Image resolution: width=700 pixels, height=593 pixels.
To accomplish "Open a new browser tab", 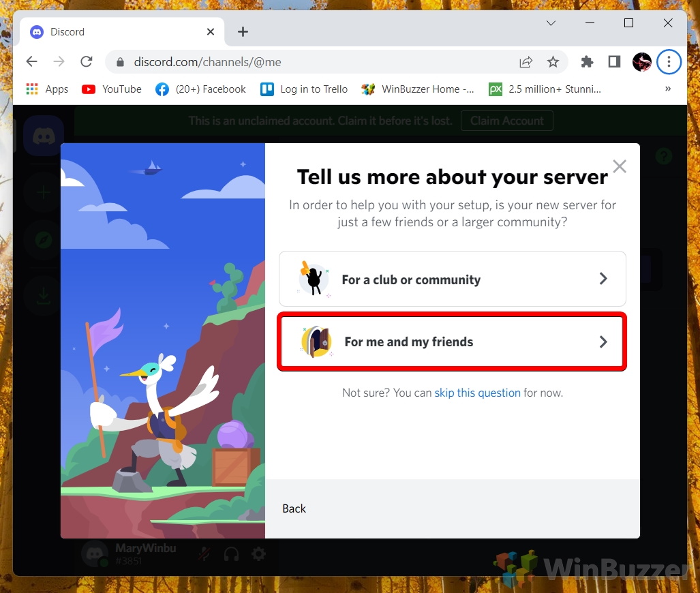I will coord(243,32).
